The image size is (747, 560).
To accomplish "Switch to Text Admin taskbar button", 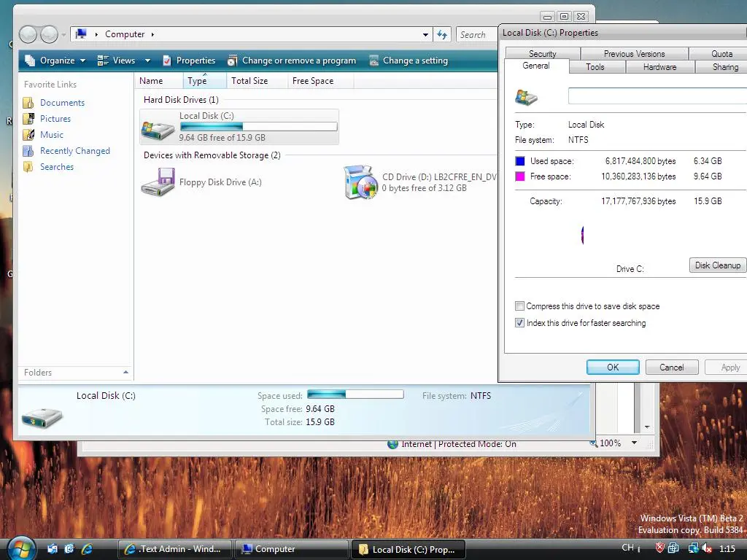I will 175,549.
